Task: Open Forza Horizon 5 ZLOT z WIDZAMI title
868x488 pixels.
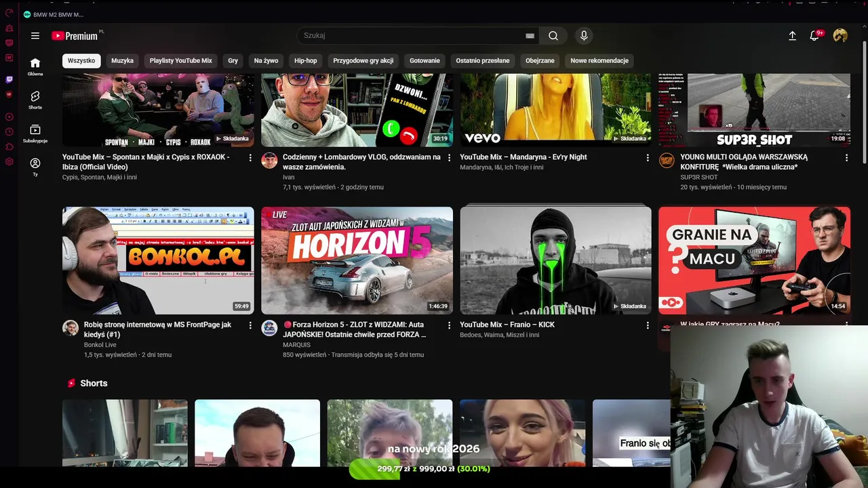Action: click(x=355, y=329)
